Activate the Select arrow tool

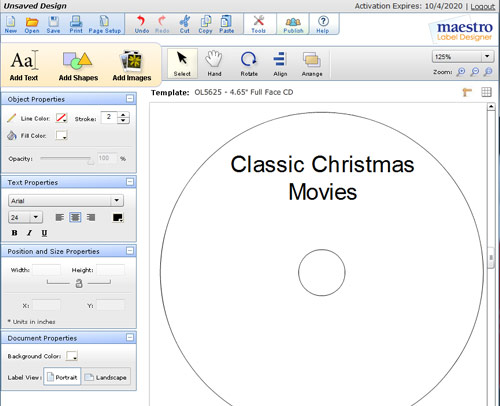pyautogui.click(x=182, y=63)
